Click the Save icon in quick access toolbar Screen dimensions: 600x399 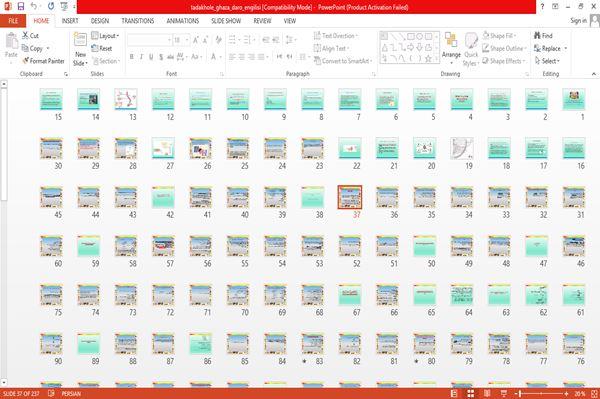tap(21, 7)
